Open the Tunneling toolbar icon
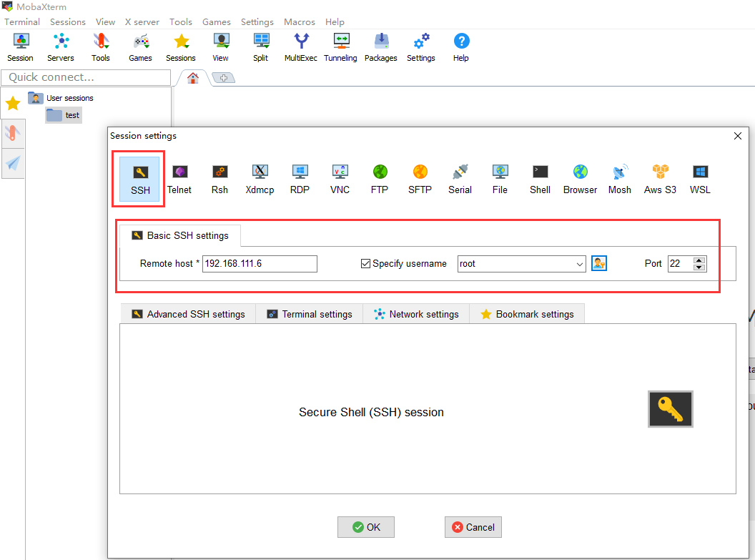The height and width of the screenshot is (560, 755). pyautogui.click(x=341, y=48)
